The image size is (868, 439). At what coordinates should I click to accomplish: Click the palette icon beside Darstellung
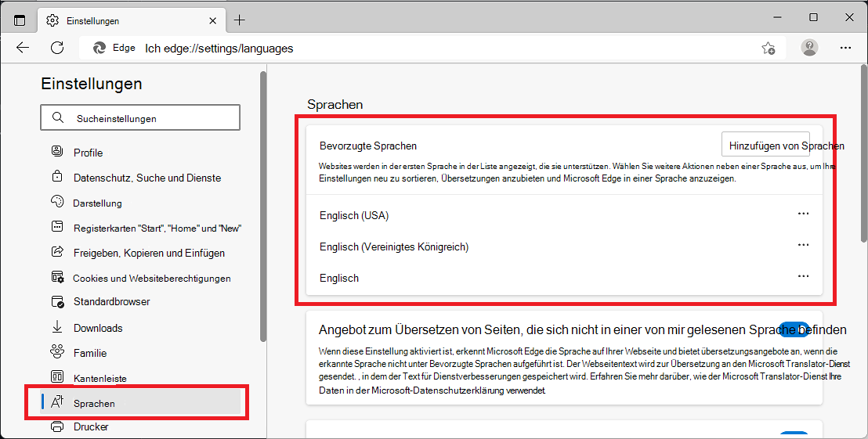coord(57,201)
